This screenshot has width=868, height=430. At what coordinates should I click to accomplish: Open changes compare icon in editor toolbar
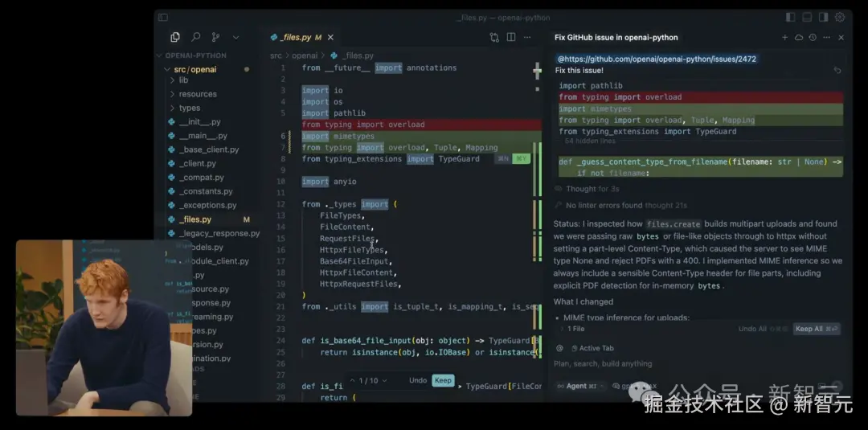(x=494, y=37)
